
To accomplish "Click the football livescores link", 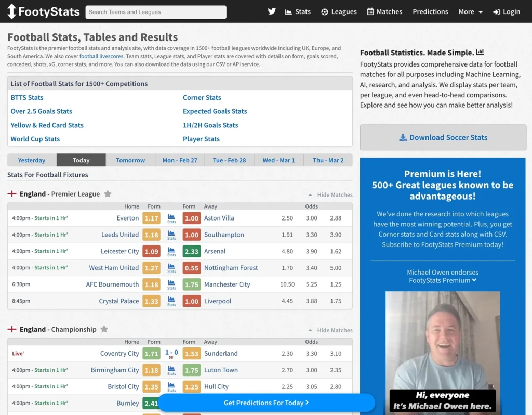I will pos(101,56).
